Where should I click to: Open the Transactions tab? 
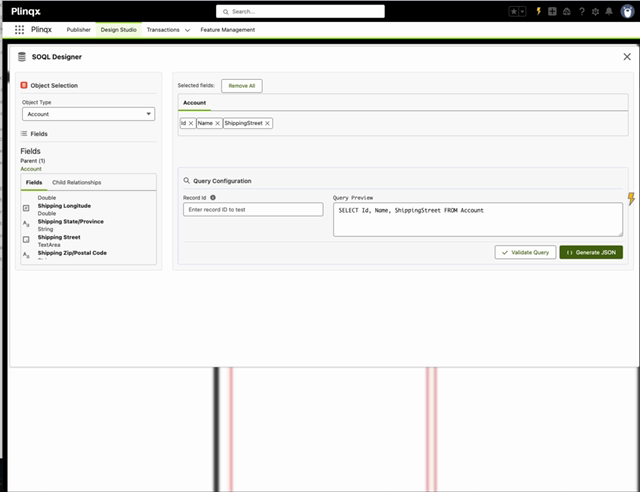(x=163, y=30)
